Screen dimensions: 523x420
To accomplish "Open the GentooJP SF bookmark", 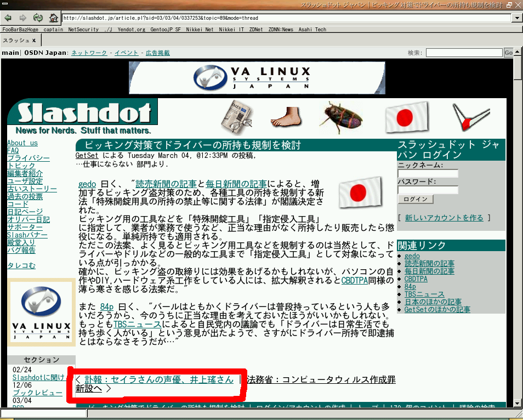I will tap(166, 30).
